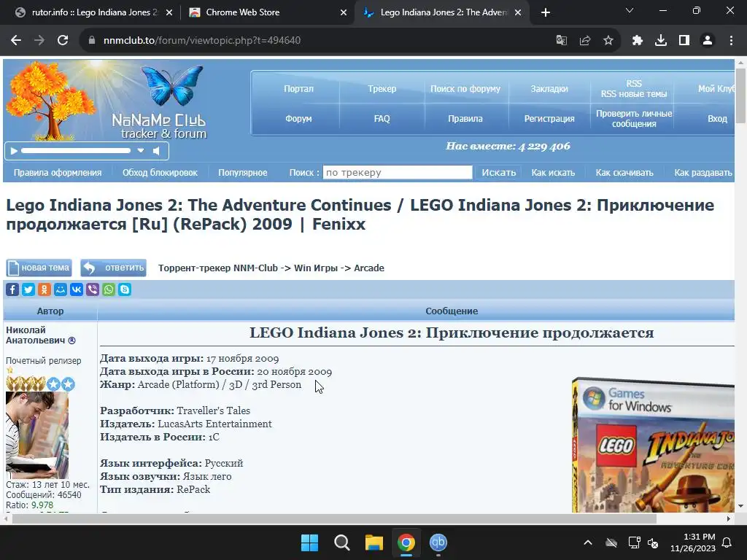Toggle Chrome side panel icon

(684, 41)
